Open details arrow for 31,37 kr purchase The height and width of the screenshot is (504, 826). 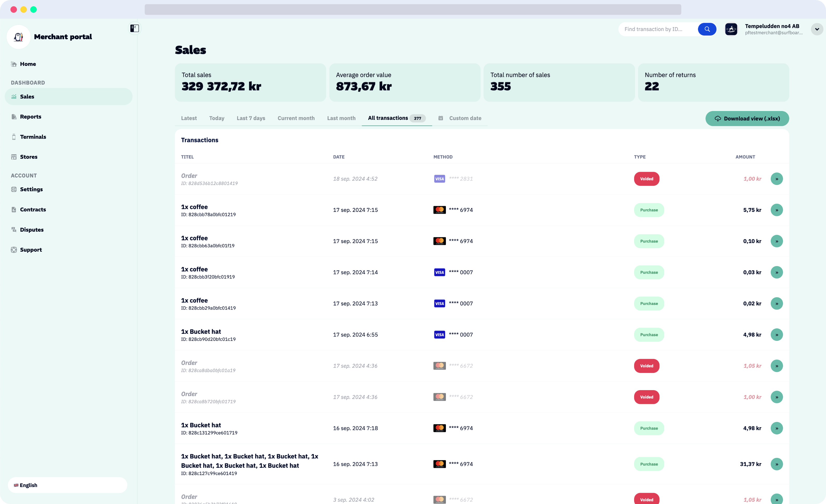[777, 464]
